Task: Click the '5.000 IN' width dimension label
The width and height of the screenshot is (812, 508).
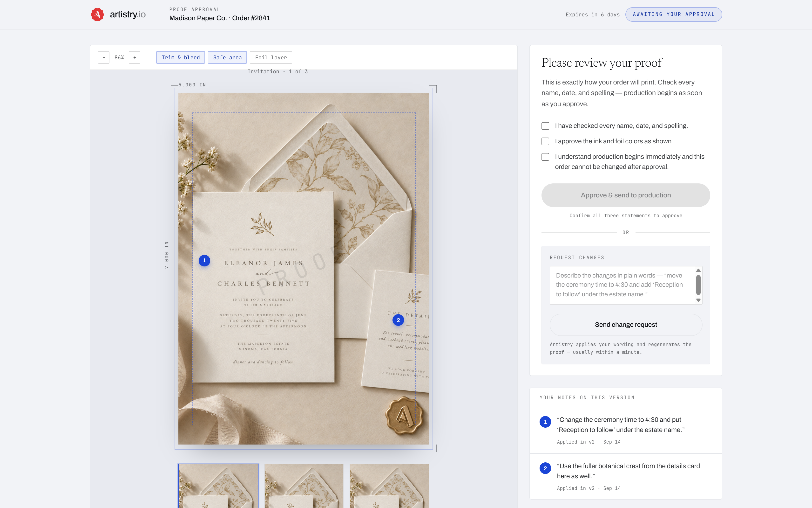Action: coord(192,85)
